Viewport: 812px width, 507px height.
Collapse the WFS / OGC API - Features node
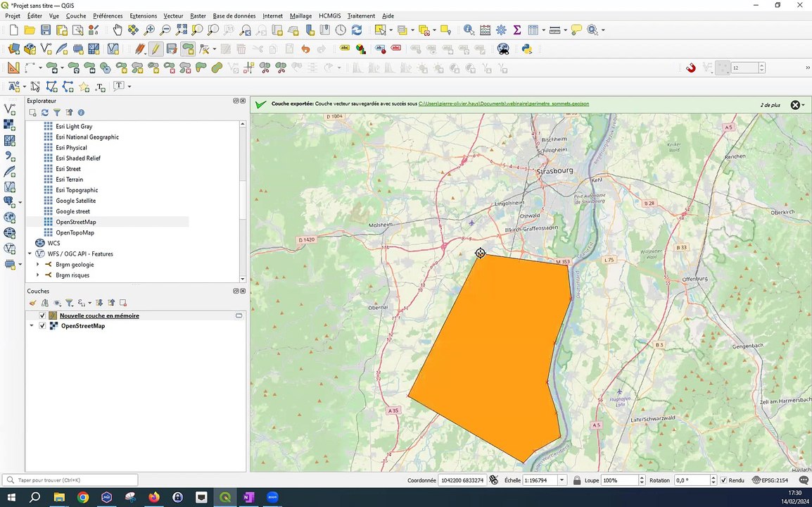click(x=30, y=254)
